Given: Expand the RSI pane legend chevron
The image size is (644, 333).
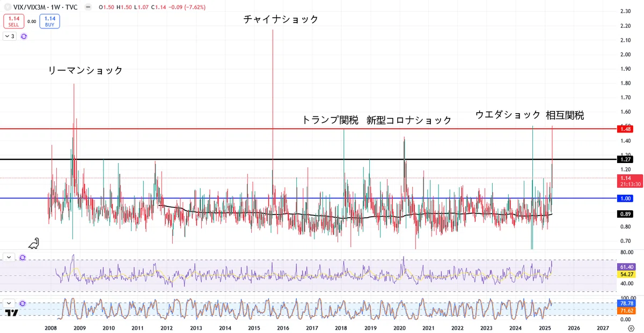Looking at the screenshot, I should (10, 257).
